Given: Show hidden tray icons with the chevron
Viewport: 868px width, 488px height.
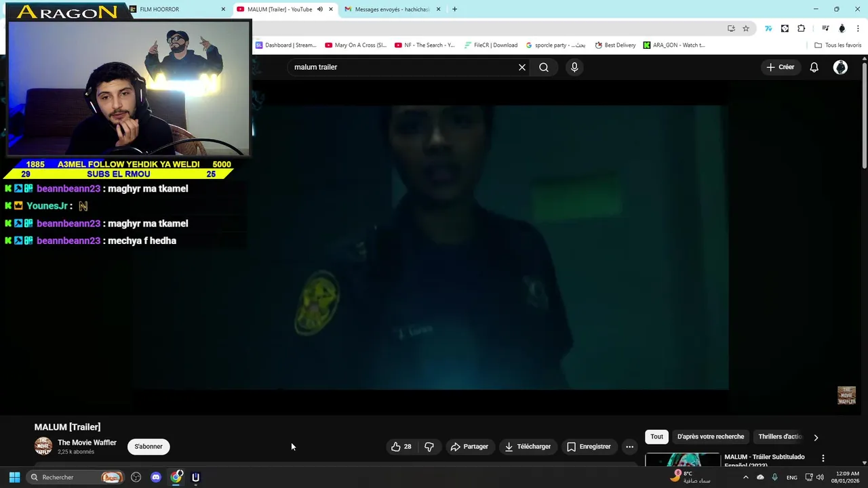Looking at the screenshot, I should (x=745, y=477).
